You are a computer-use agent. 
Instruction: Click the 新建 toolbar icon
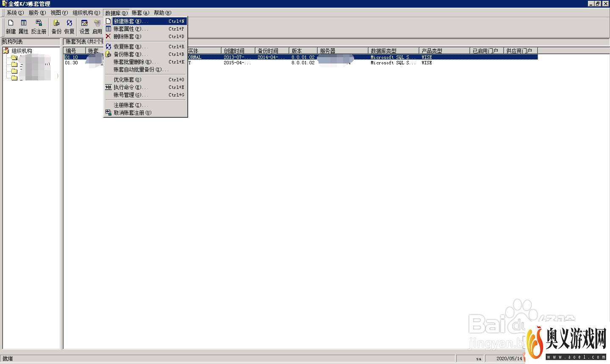click(x=11, y=26)
